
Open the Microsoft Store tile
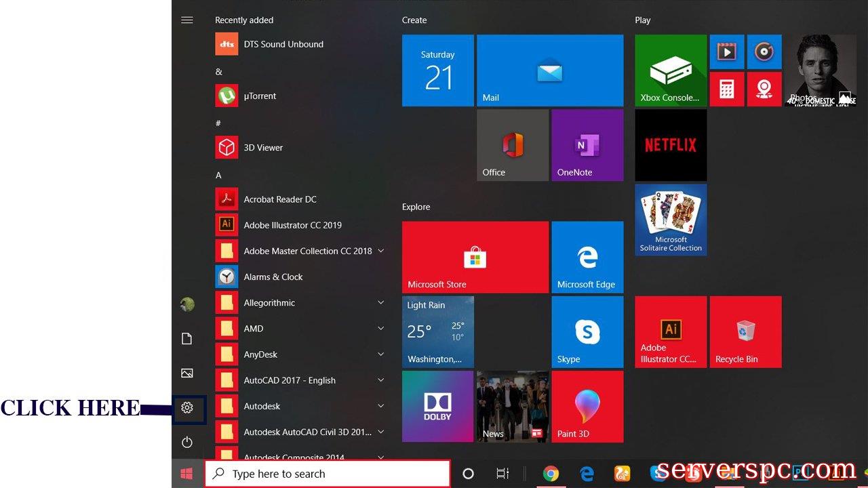475,257
